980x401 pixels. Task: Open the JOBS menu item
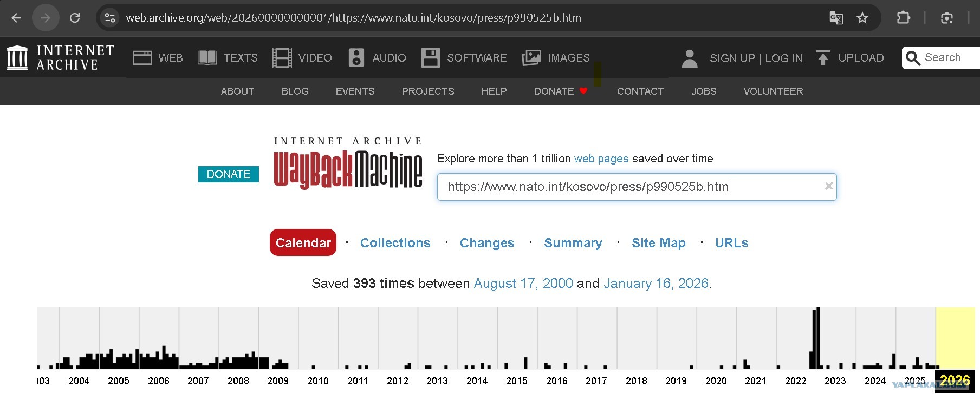coord(704,91)
